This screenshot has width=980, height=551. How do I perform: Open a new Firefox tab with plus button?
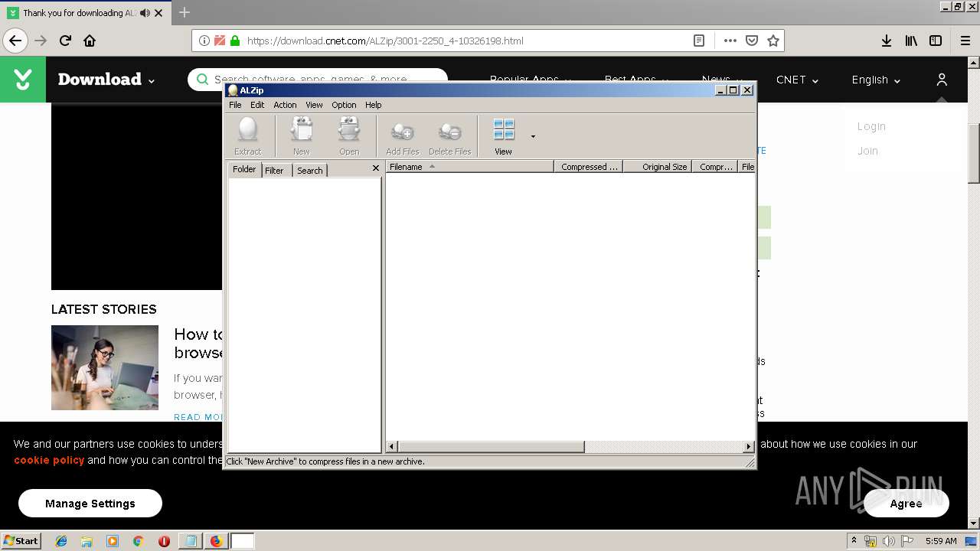point(185,12)
